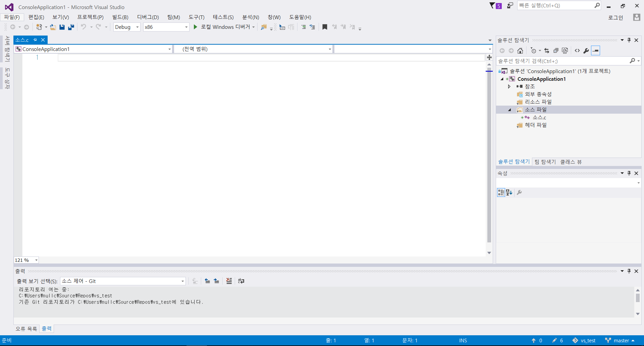Click the pending changes filter clock icon
The height and width of the screenshot is (346, 644).
click(x=534, y=51)
